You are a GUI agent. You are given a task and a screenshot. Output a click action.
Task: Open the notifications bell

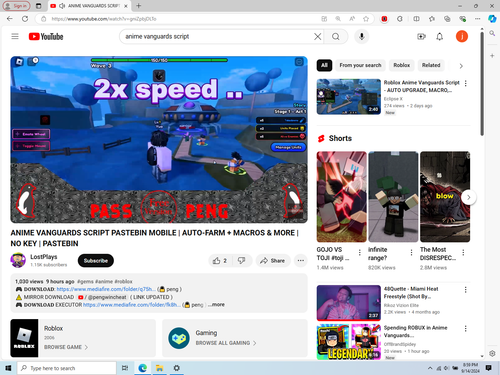pyautogui.click(x=440, y=36)
